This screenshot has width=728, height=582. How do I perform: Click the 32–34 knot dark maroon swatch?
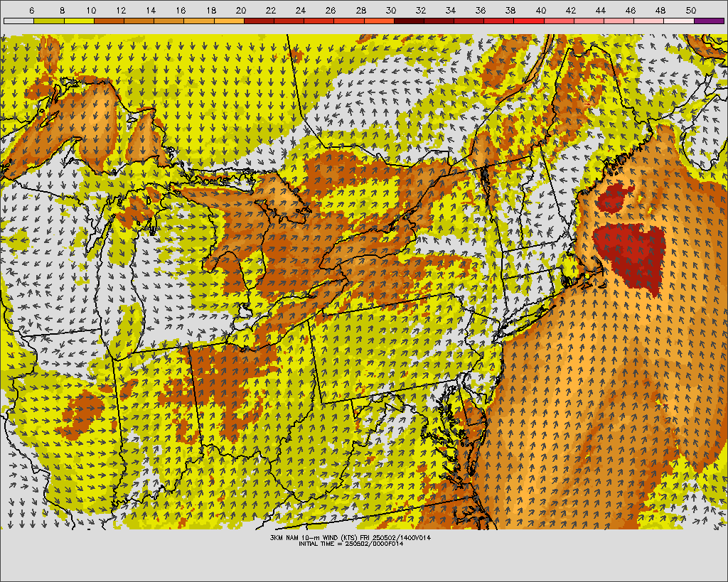click(439, 21)
